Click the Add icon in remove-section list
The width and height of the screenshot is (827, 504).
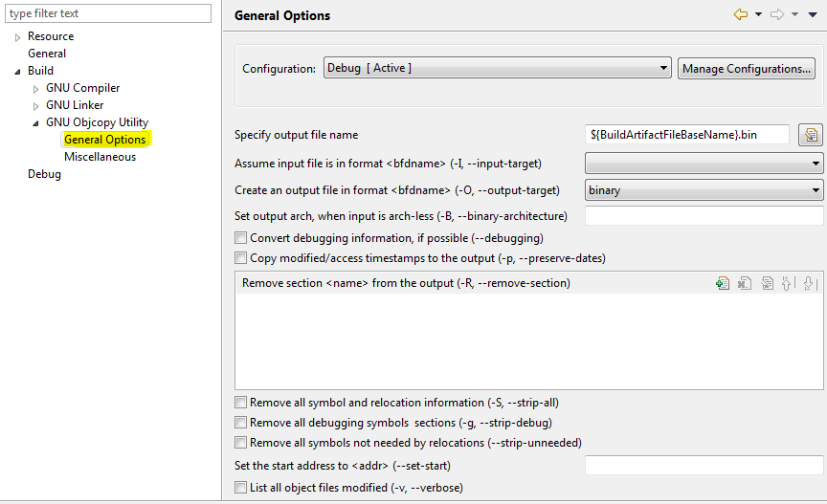point(723,283)
